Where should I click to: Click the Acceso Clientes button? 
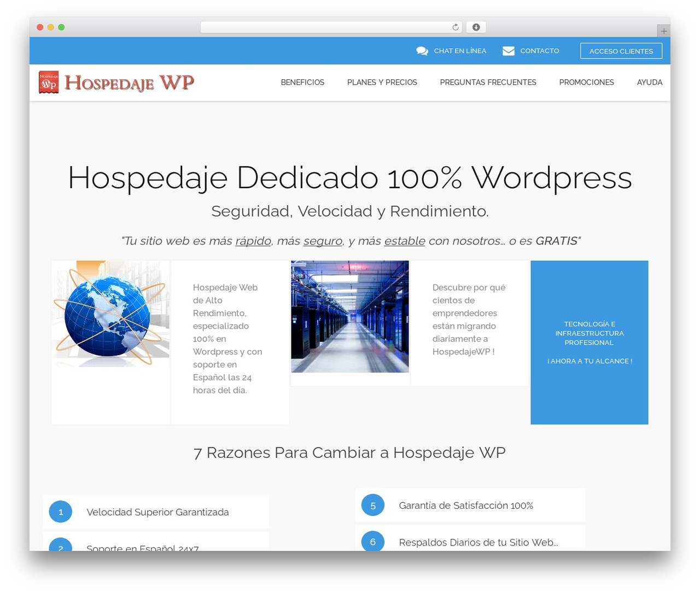(621, 51)
